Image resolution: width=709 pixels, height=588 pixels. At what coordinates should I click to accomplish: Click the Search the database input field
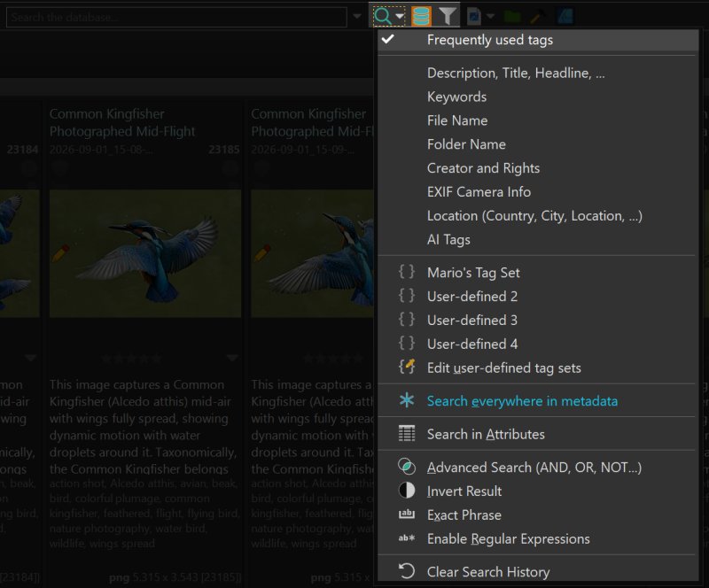pos(176,17)
